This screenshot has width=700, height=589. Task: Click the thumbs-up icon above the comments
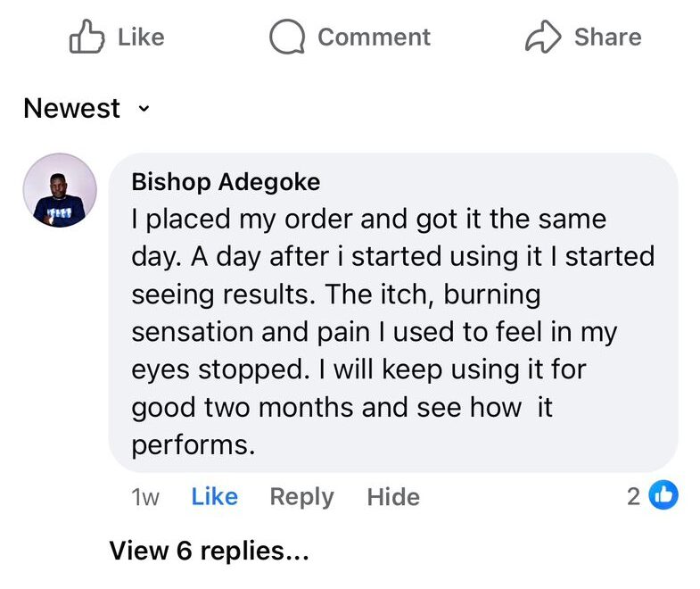coord(86,37)
